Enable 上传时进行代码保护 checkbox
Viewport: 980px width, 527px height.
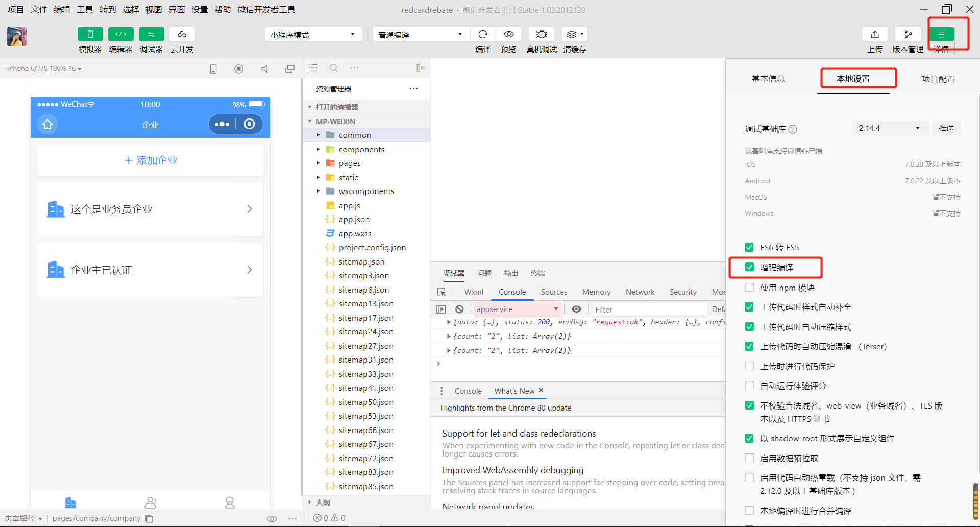click(749, 366)
